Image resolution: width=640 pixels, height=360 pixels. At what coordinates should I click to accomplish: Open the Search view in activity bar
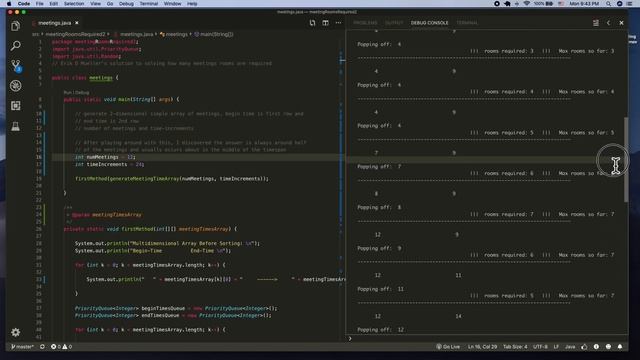tap(16, 45)
